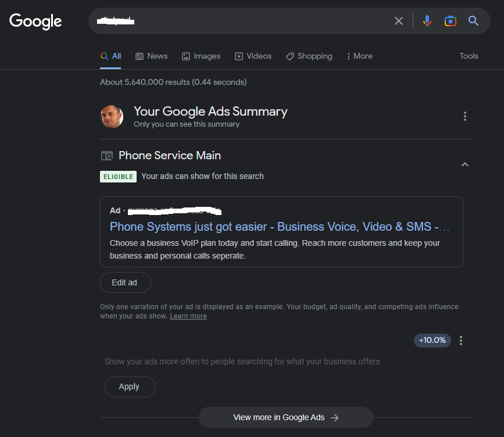Click the Edit ad button
504x437 pixels.
click(x=126, y=282)
